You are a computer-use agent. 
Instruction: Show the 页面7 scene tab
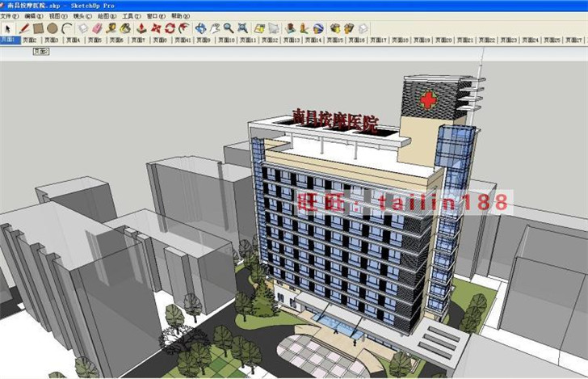coord(138,40)
